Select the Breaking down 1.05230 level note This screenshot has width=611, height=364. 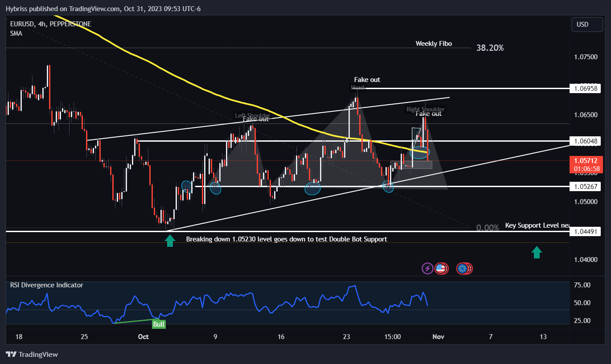pyautogui.click(x=287, y=239)
